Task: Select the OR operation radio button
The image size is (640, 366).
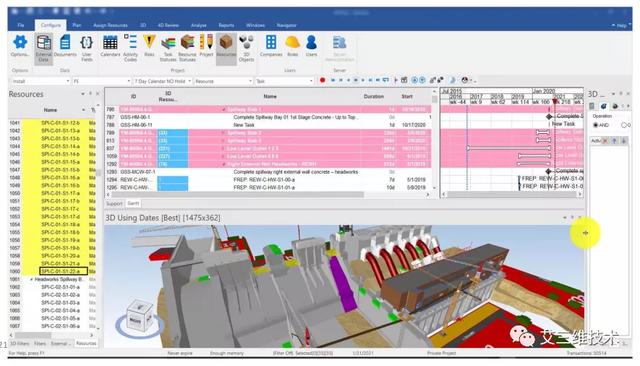Action: tap(624, 125)
